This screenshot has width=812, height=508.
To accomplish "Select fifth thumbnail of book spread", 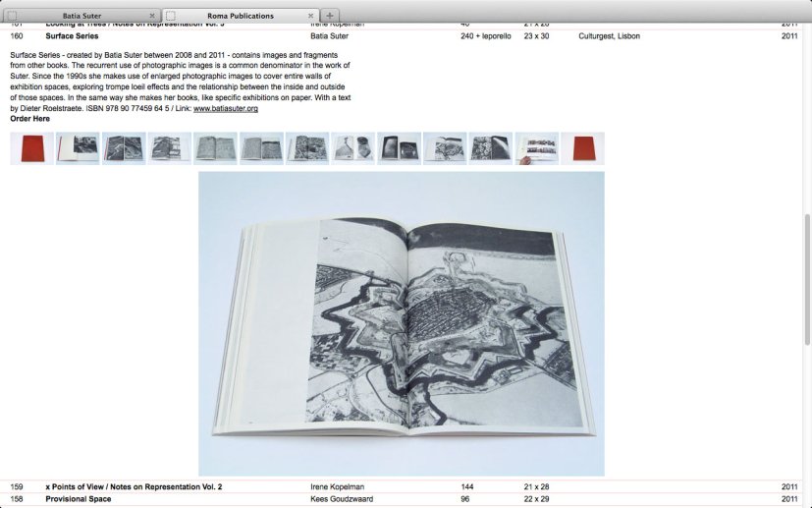I will pyautogui.click(x=215, y=148).
